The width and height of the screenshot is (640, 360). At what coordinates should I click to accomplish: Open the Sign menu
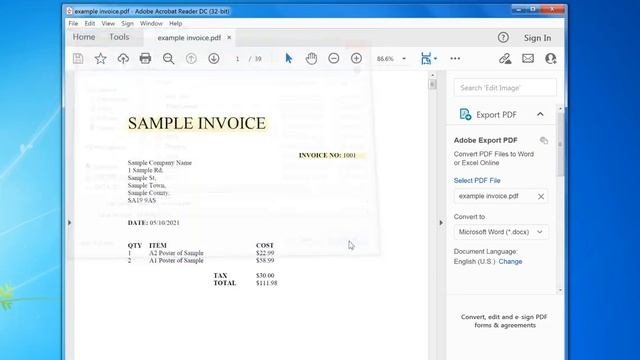[x=127, y=24]
